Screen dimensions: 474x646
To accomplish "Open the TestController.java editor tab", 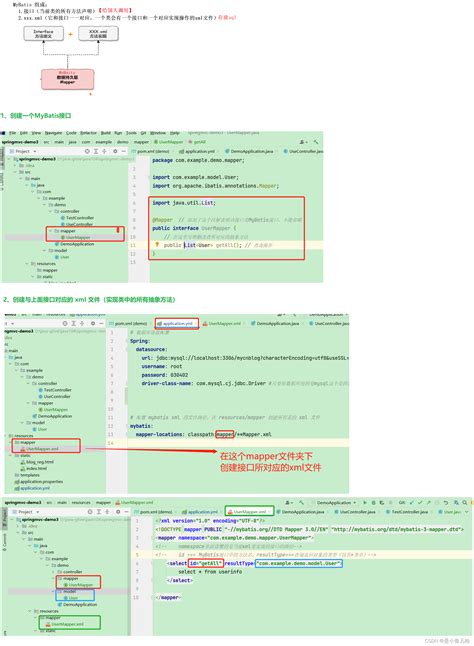I will tap(407, 512).
